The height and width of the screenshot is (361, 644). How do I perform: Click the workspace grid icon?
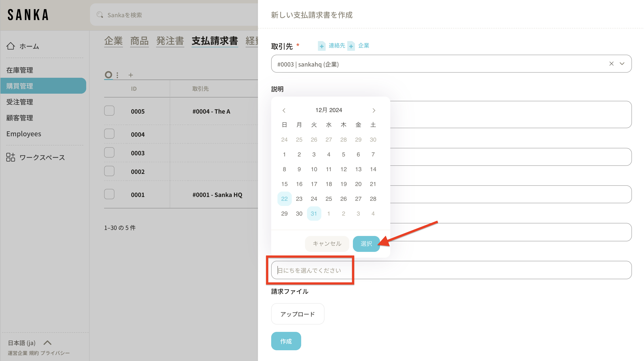tap(11, 157)
